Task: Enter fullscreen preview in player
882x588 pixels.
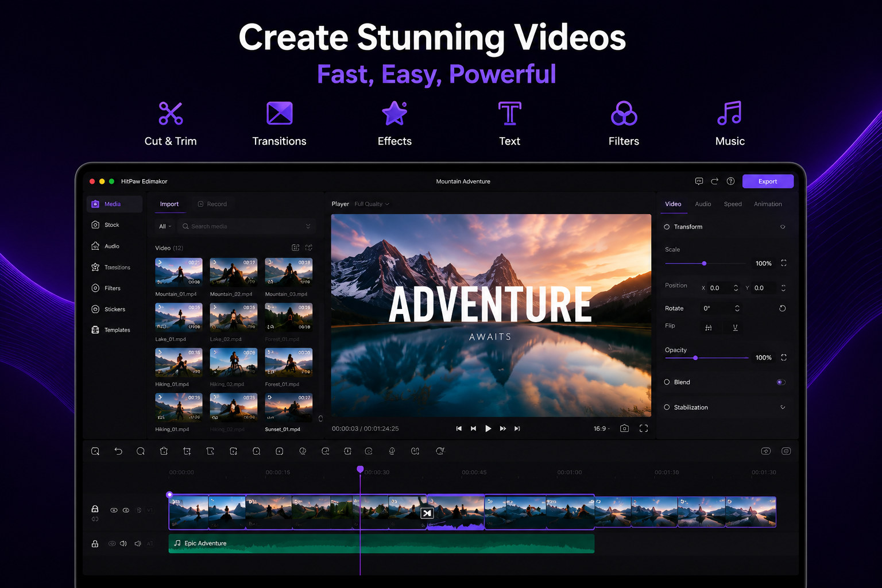Action: click(644, 428)
